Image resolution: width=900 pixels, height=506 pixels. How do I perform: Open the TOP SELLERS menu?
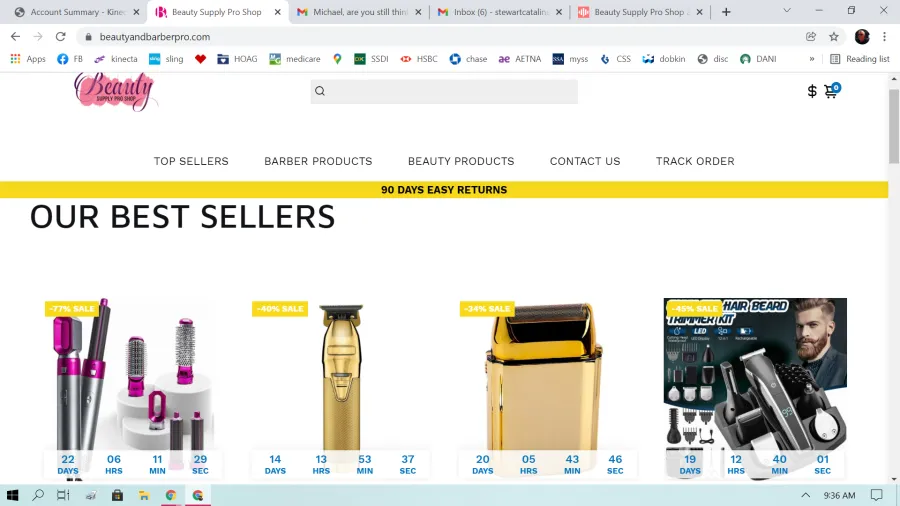(191, 161)
